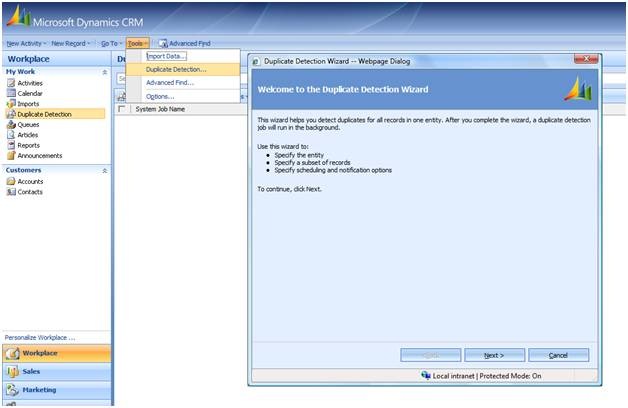Close the open Tools menu
Screen dimensions: 628x408
tap(138, 43)
